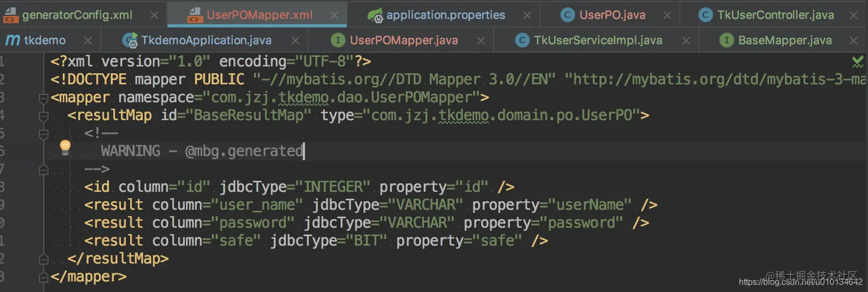
Task: Click the fold marker beside the comment end -->
Action: 43,170
